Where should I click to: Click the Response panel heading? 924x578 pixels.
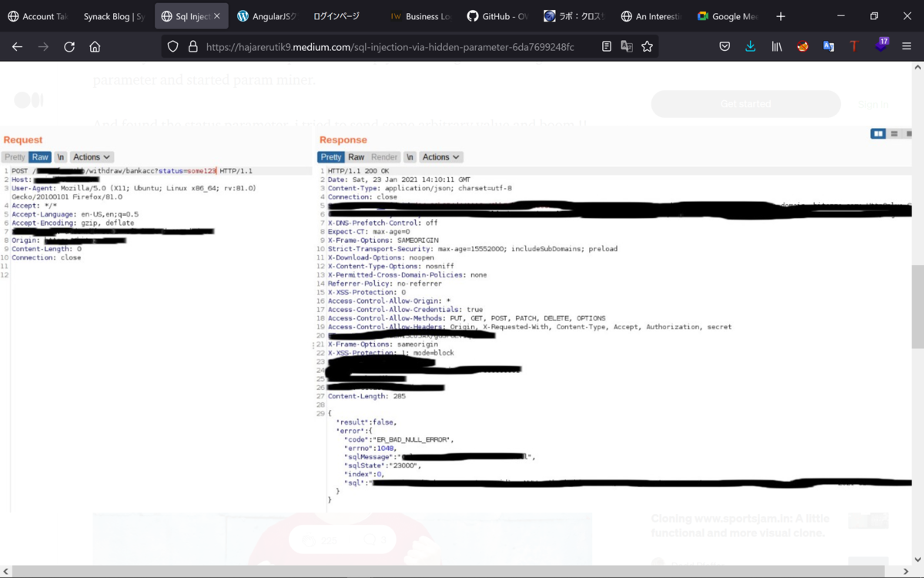click(343, 139)
